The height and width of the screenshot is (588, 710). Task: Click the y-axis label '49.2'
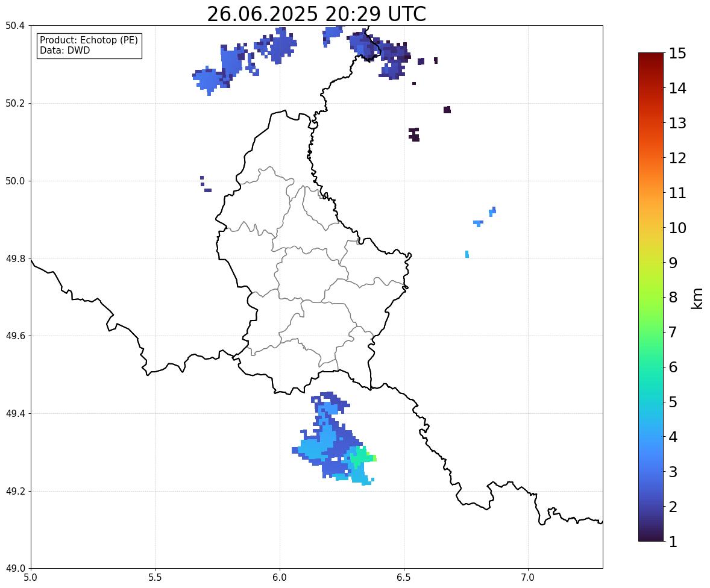click(15, 491)
